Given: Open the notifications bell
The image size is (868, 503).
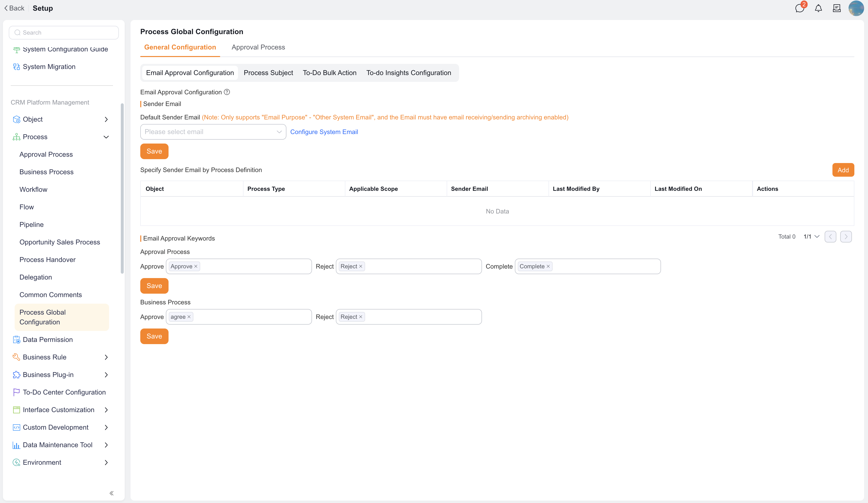Looking at the screenshot, I should point(818,8).
